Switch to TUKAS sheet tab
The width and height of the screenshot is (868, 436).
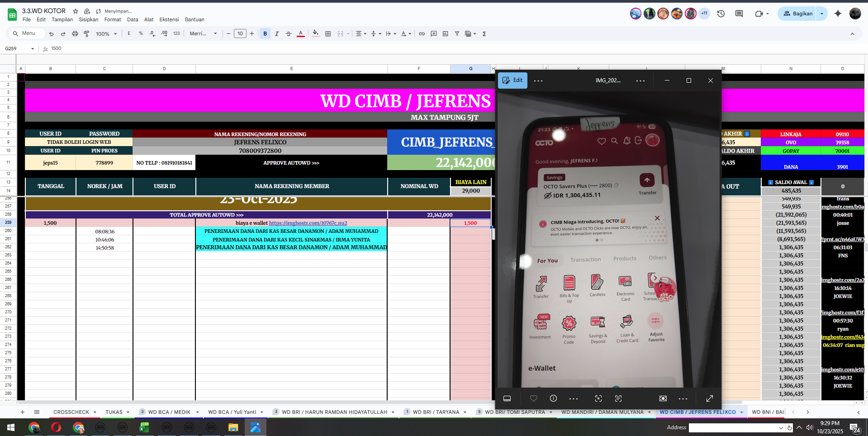point(114,412)
